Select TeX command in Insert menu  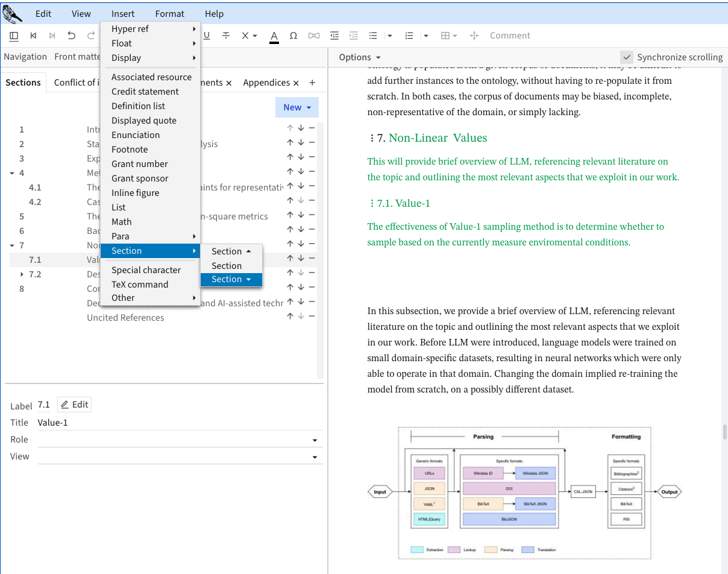coord(140,285)
